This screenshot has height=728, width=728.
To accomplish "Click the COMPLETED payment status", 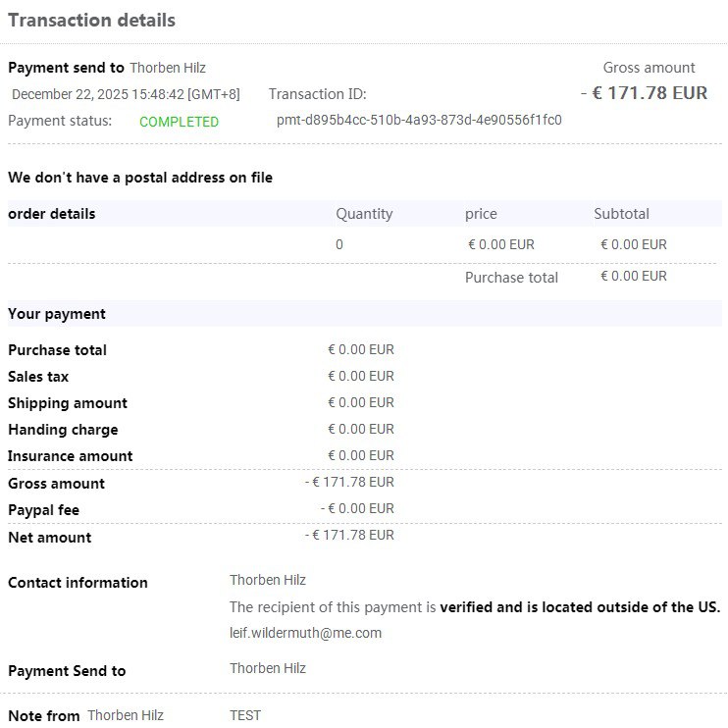I will point(179,122).
